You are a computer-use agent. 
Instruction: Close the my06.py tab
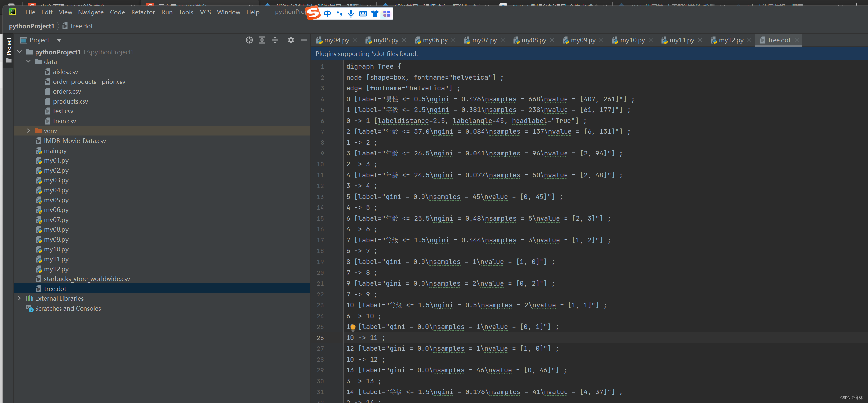coord(453,40)
